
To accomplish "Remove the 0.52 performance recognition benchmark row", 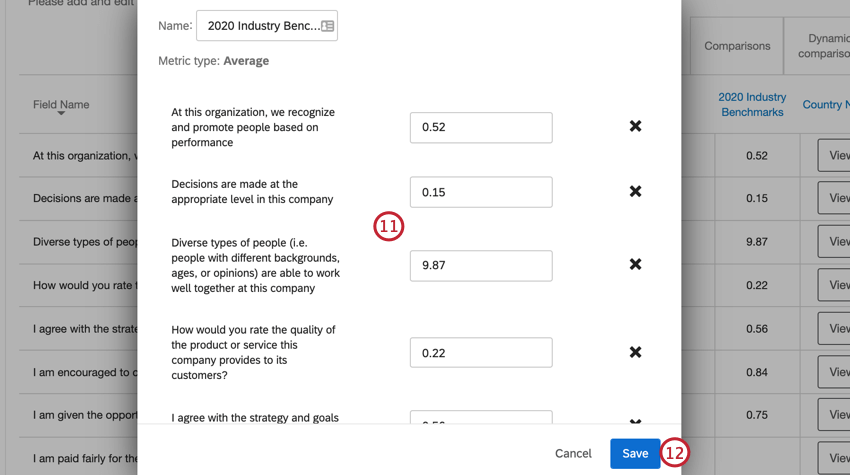I will pos(635,126).
